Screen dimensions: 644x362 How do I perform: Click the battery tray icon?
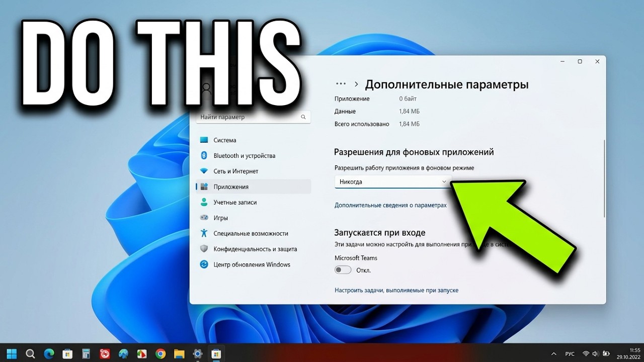607,354
